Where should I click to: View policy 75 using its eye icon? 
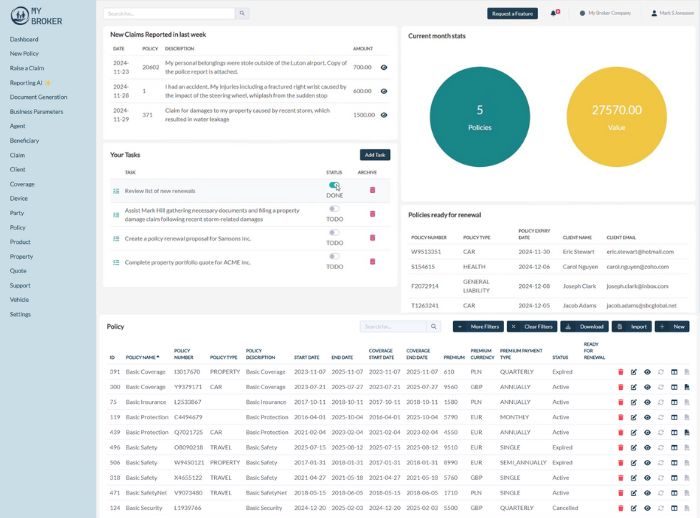[647, 402]
